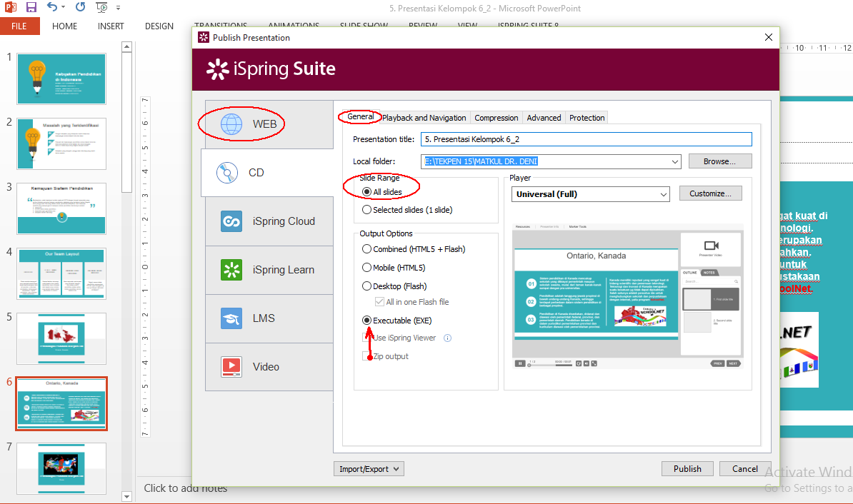Click the info icon beside Use iSpring Viewer
This screenshot has width=853, height=504.
(448, 338)
